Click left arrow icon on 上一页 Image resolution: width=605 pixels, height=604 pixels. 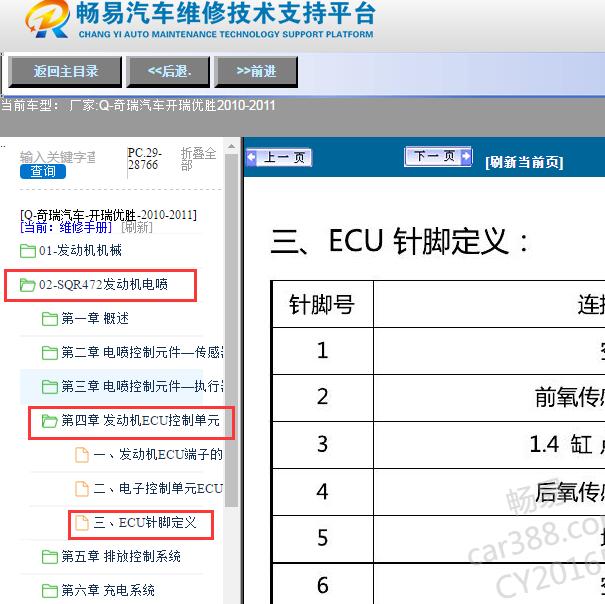tap(252, 157)
